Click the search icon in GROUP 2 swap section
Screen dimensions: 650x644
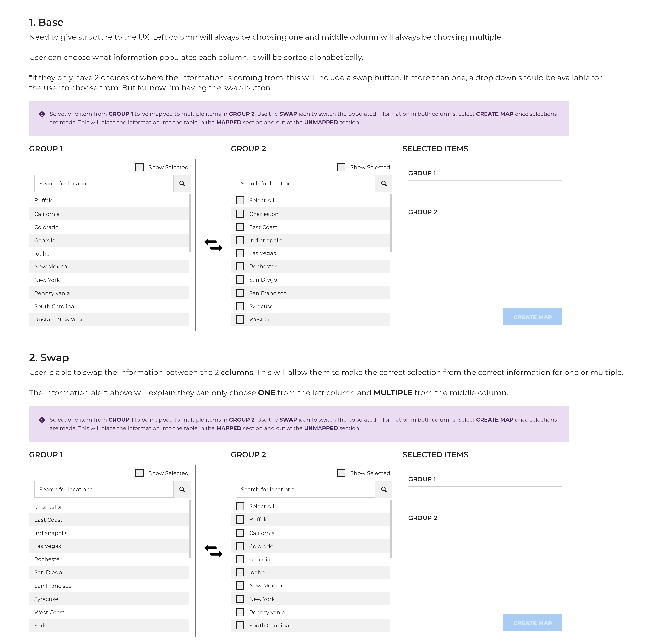click(384, 489)
